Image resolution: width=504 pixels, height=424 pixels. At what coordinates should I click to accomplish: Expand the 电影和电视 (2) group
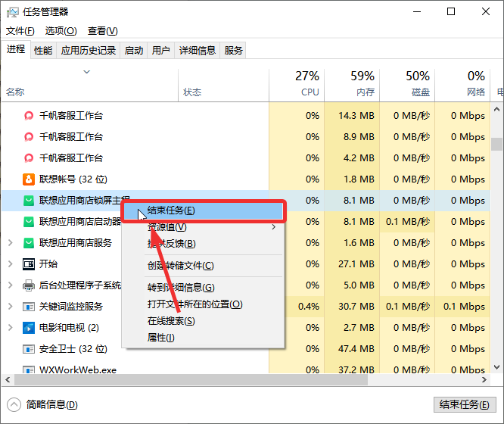[11, 328]
